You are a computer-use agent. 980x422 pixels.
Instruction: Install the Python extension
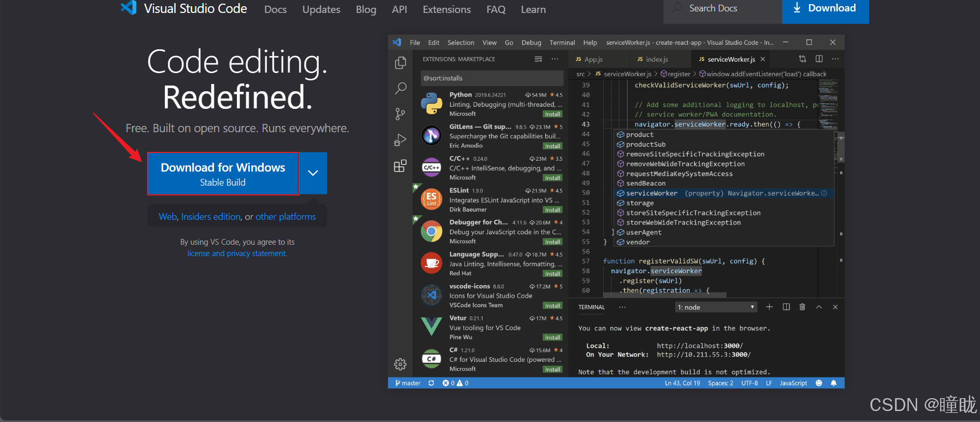552,114
